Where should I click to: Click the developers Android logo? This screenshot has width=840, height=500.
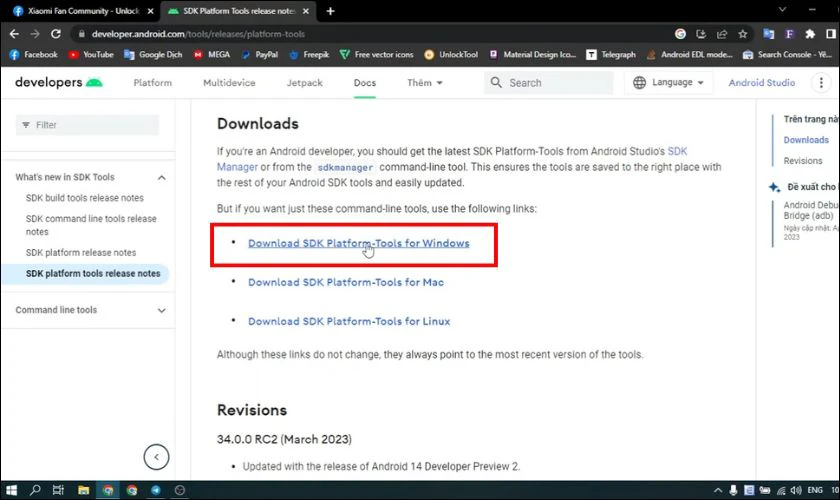(58, 83)
